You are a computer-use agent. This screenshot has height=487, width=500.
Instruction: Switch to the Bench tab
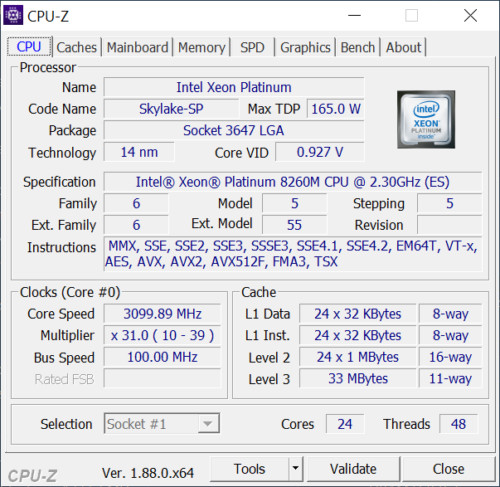pos(358,47)
